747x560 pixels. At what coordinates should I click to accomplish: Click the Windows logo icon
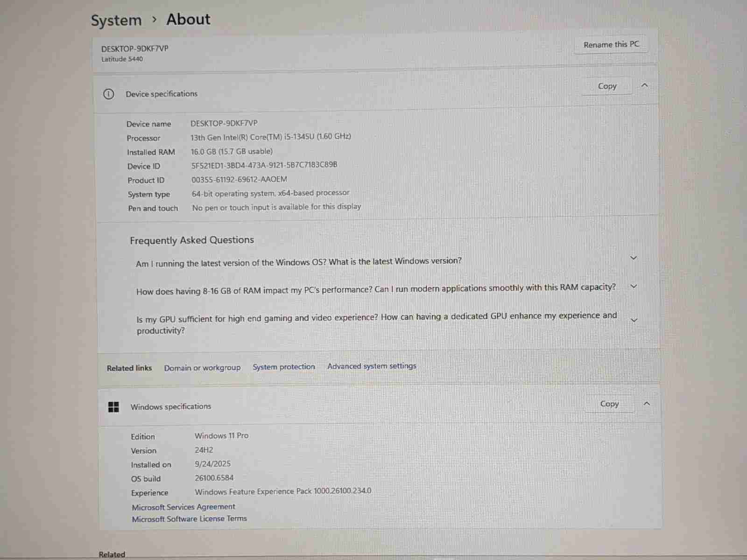[x=113, y=407]
